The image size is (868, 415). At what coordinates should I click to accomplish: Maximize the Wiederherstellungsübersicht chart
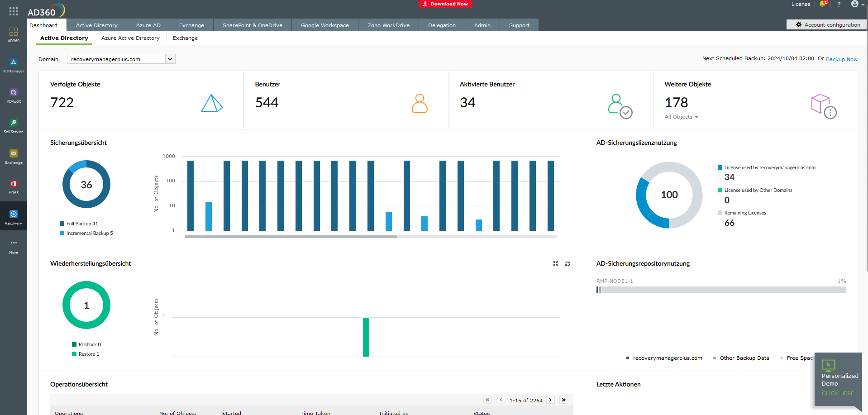(x=555, y=263)
